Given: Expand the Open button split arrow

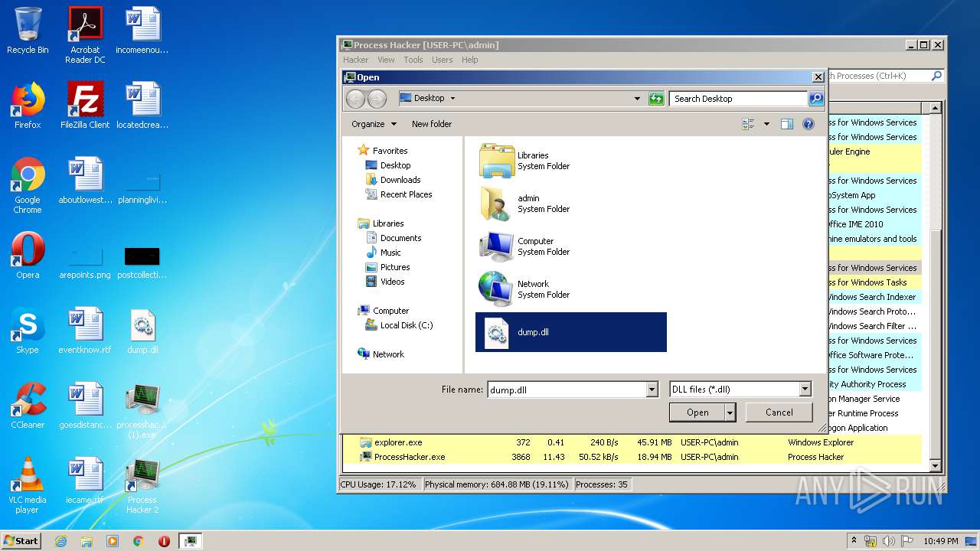Looking at the screenshot, I should pyautogui.click(x=730, y=412).
